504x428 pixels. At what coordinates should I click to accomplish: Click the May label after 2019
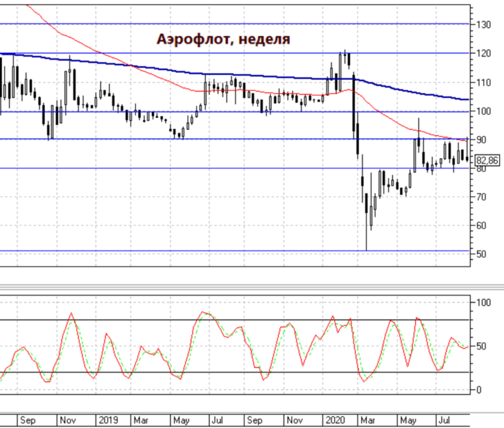[x=182, y=420]
